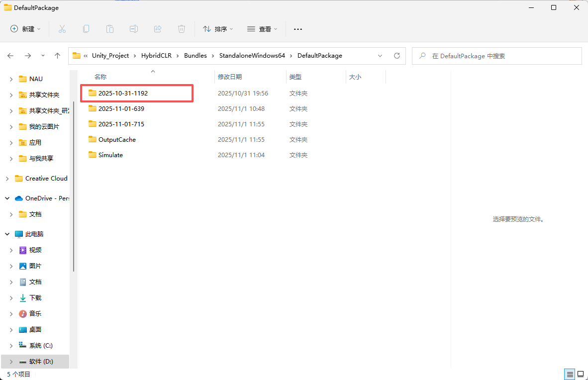Click the Copy icon in toolbar
This screenshot has width=588, height=380.
[86, 29]
